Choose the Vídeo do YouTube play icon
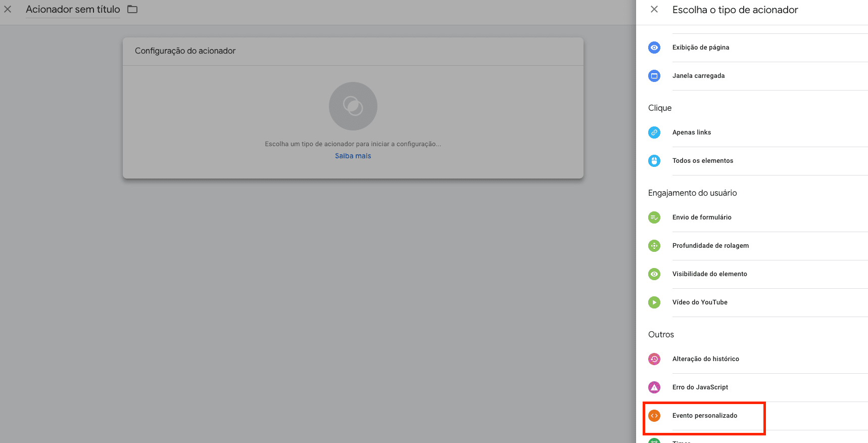868x443 pixels. (654, 302)
